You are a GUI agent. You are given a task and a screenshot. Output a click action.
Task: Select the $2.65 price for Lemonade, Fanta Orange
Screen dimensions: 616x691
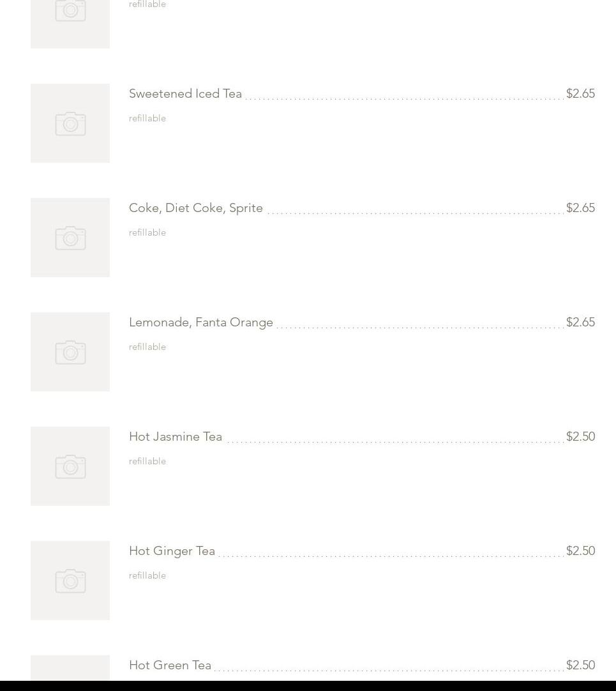pos(580,323)
